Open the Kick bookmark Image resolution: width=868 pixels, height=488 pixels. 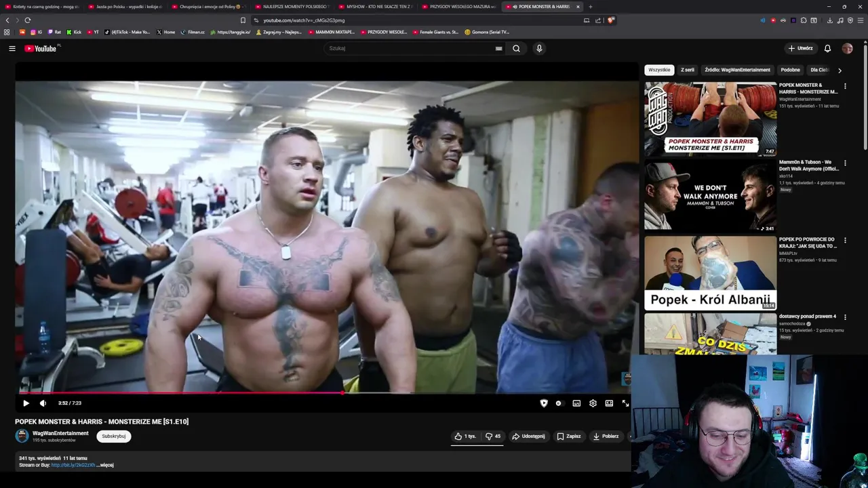click(74, 32)
